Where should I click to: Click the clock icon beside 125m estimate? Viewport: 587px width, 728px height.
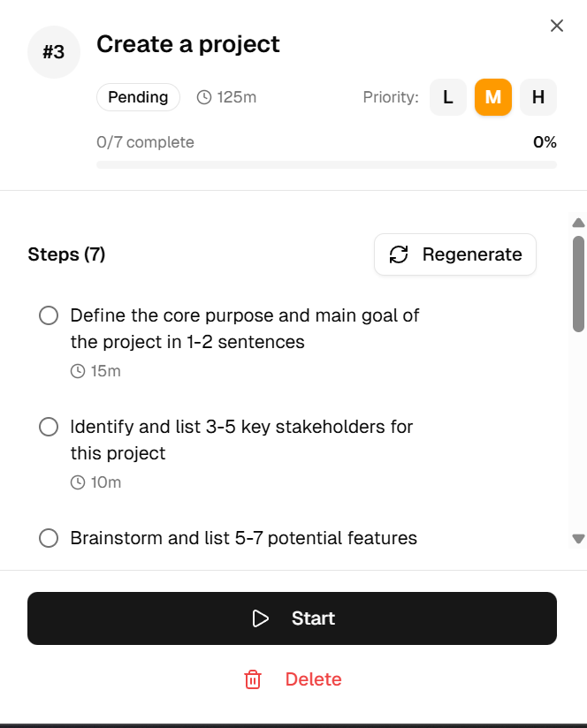tap(202, 97)
